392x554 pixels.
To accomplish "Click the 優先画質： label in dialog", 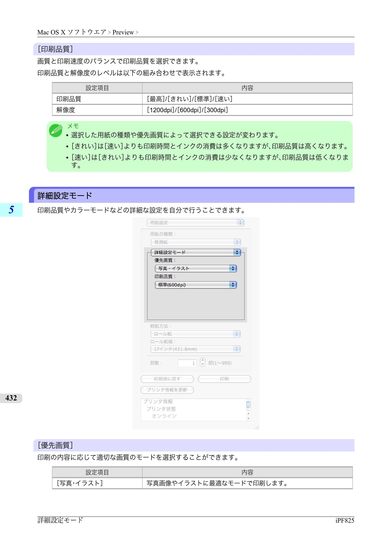I will coord(165,260).
